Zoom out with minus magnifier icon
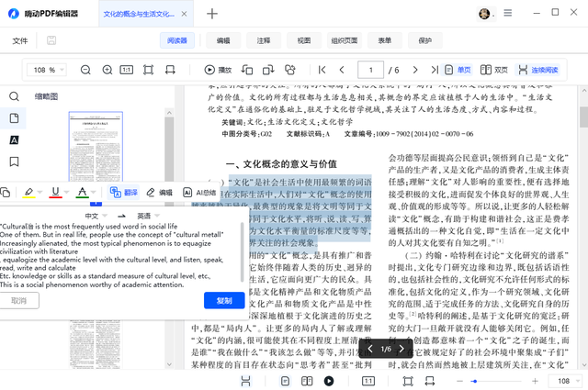588x390 pixels. click(85, 70)
